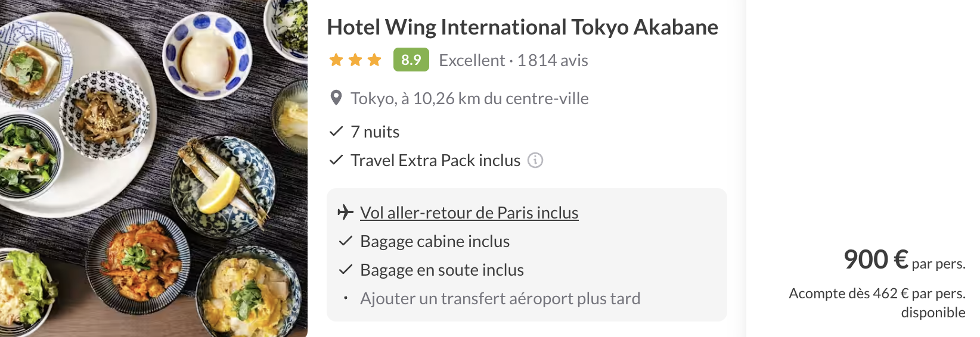The width and height of the screenshot is (980, 337).
Task: Click the second gold star rating icon
Action: point(355,60)
